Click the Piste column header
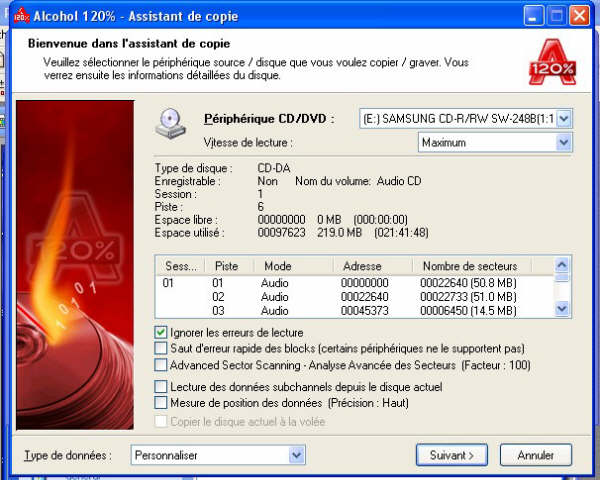This screenshot has width=600, height=480. (229, 266)
